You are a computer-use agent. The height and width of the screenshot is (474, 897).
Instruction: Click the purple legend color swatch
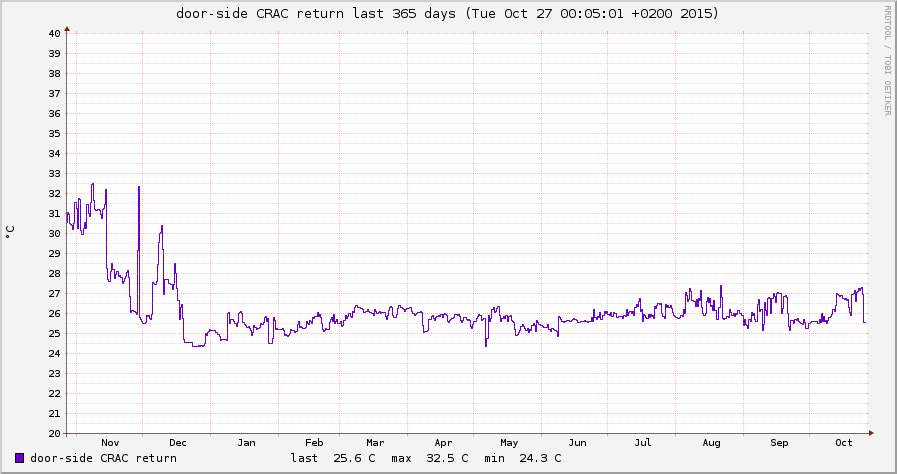19,458
